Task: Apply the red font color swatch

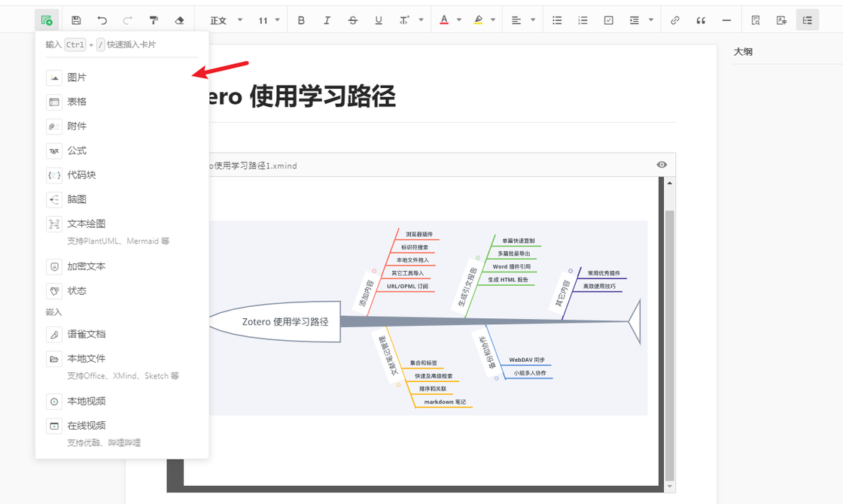Action: pos(444,20)
